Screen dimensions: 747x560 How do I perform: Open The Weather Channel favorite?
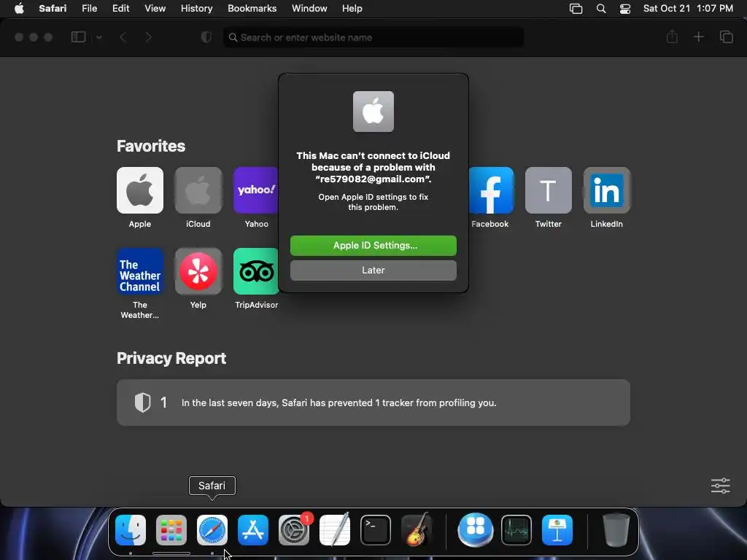[139, 271]
